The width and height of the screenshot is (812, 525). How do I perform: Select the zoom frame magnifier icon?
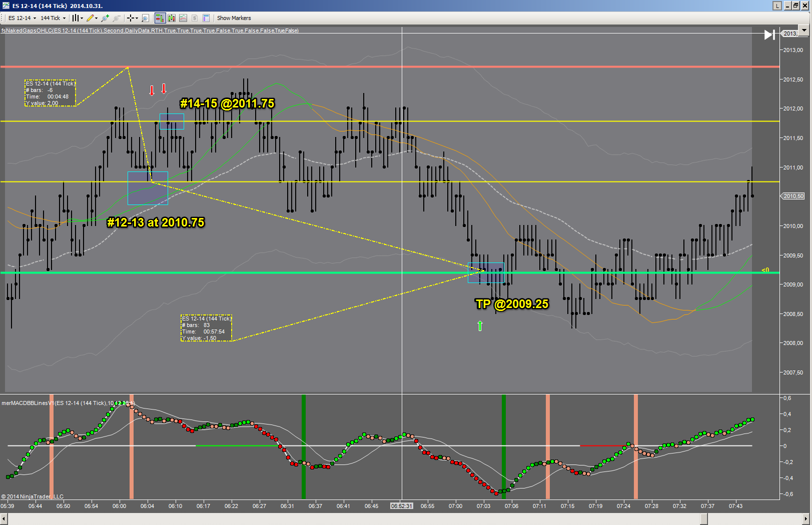pyautogui.click(x=145, y=18)
